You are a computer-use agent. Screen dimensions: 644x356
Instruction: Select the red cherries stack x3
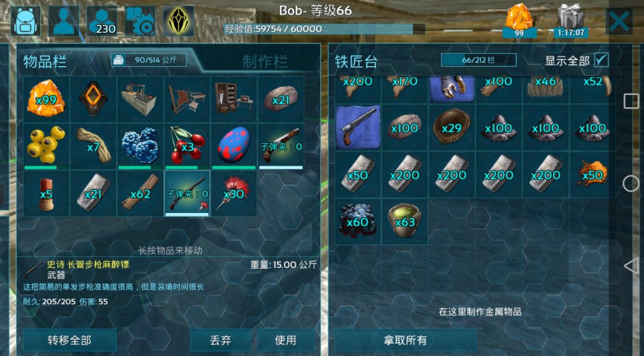click(x=187, y=147)
